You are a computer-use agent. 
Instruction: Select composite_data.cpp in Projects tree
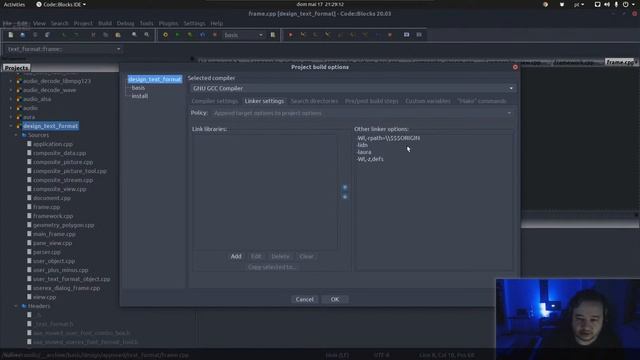click(59, 153)
